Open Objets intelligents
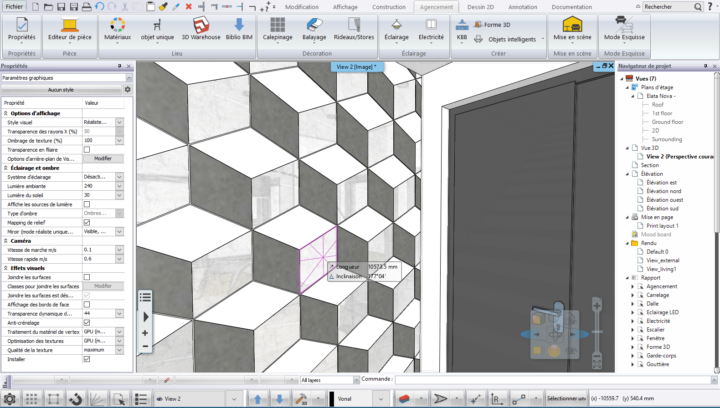This screenshot has height=408, width=720. pos(506,39)
